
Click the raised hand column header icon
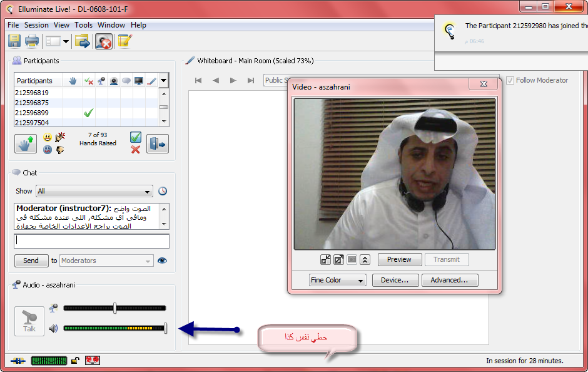(73, 81)
